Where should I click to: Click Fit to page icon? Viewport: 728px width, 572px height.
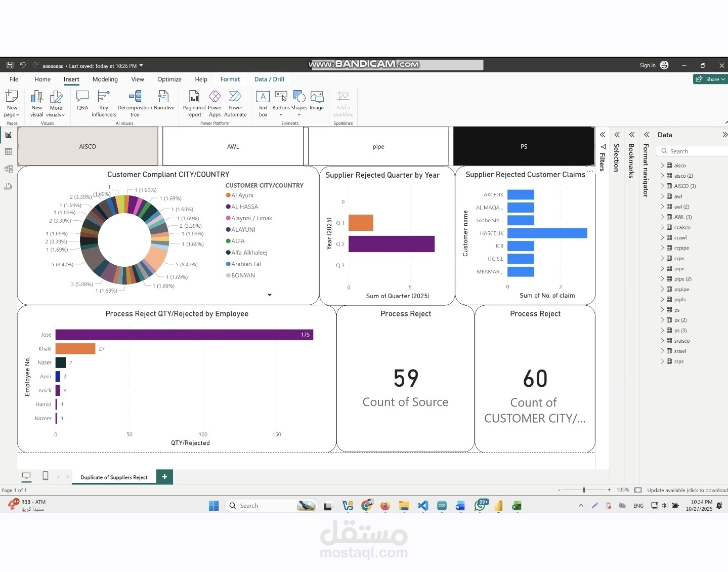[x=638, y=490]
